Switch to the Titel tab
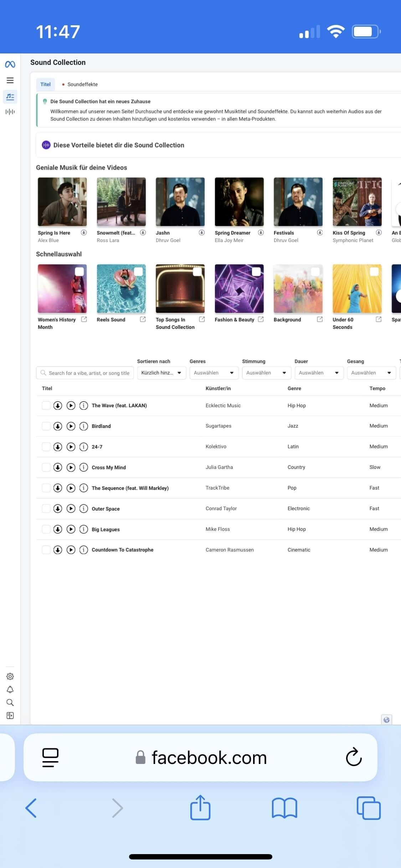 [45, 84]
